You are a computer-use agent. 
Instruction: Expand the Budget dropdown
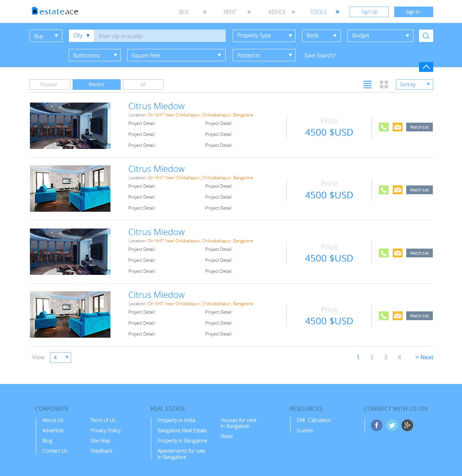coord(380,36)
